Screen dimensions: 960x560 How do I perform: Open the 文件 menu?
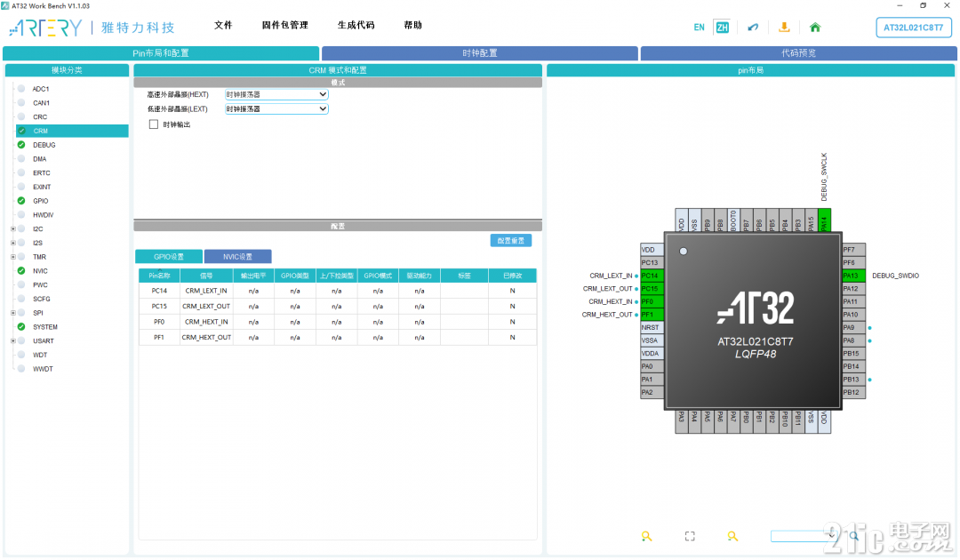(223, 25)
